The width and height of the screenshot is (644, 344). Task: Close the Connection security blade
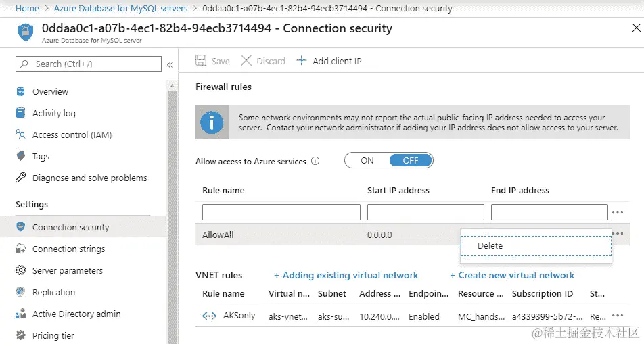(636, 28)
